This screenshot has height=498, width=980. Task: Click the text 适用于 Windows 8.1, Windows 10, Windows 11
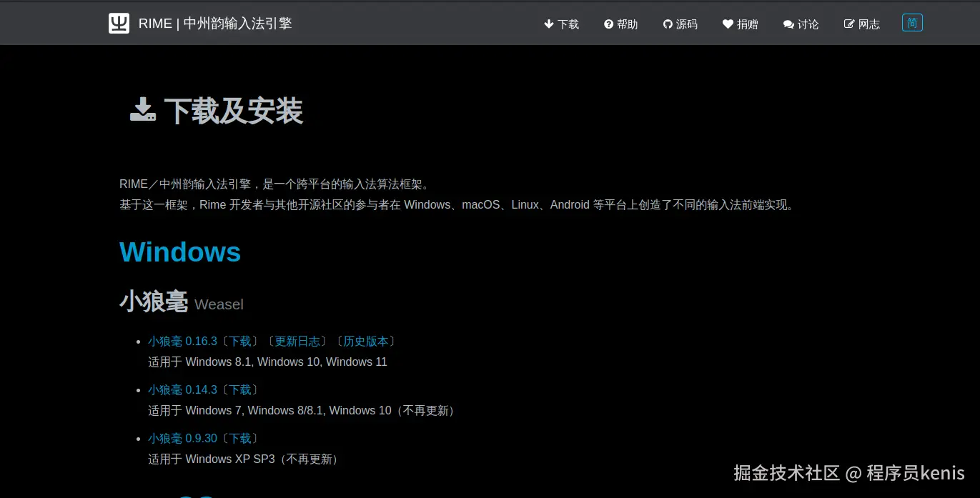click(267, 362)
